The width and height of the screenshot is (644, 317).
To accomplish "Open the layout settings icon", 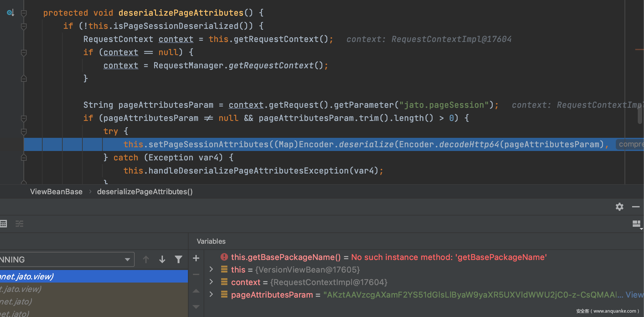I will pos(636,224).
